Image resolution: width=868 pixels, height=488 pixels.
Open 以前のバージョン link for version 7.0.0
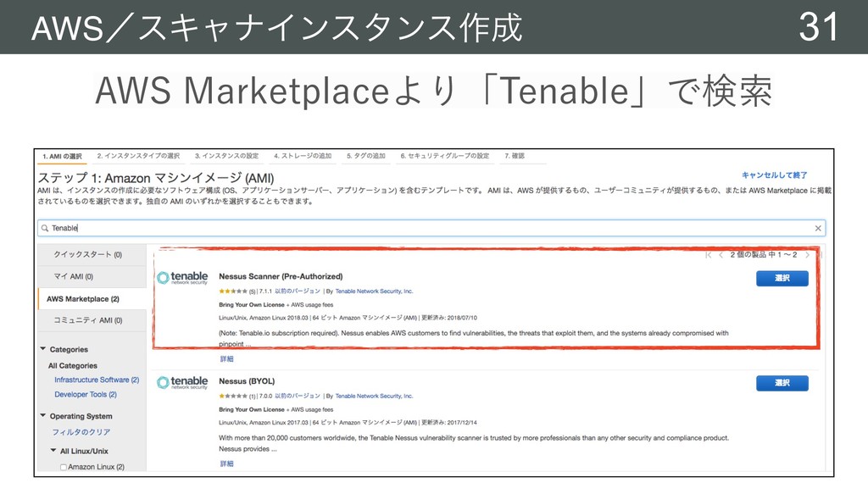(x=298, y=396)
